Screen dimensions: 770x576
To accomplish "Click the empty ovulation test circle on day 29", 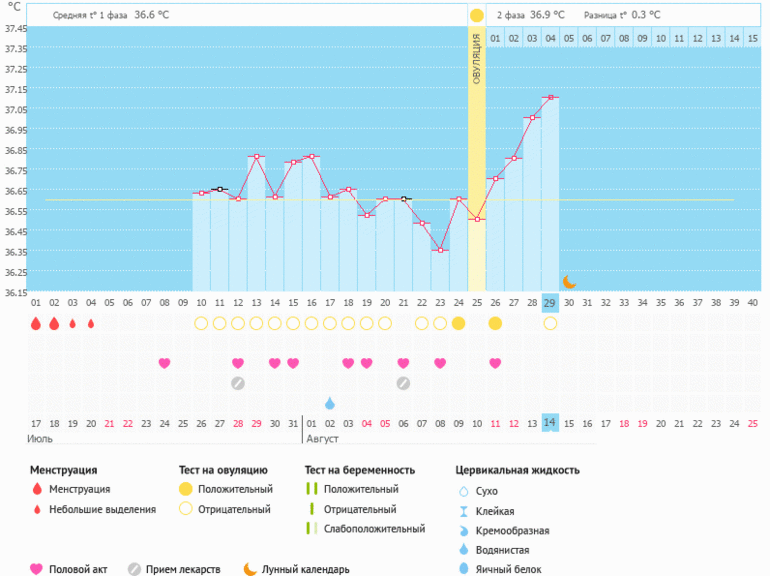I will (550, 323).
